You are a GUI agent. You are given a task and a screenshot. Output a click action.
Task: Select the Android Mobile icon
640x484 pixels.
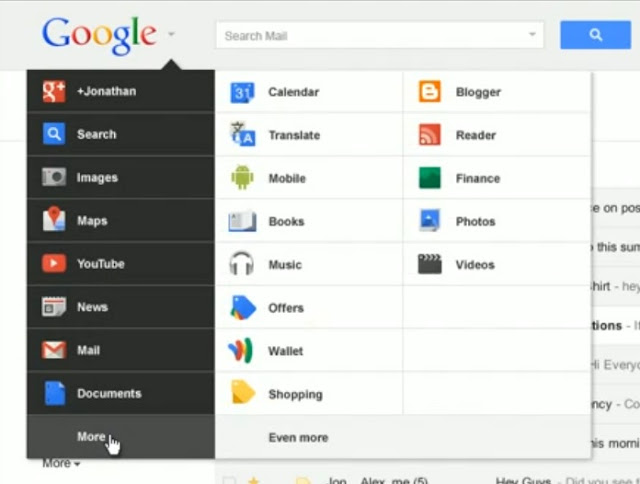pyautogui.click(x=242, y=178)
